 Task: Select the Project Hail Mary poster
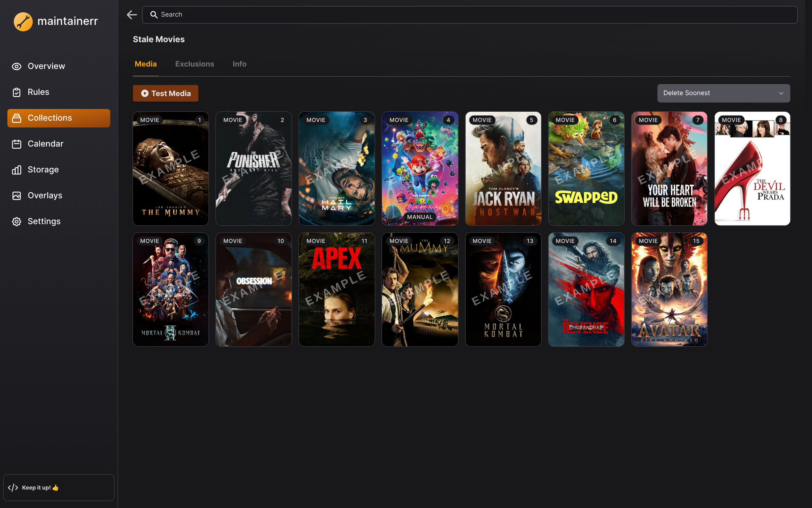[x=337, y=168]
